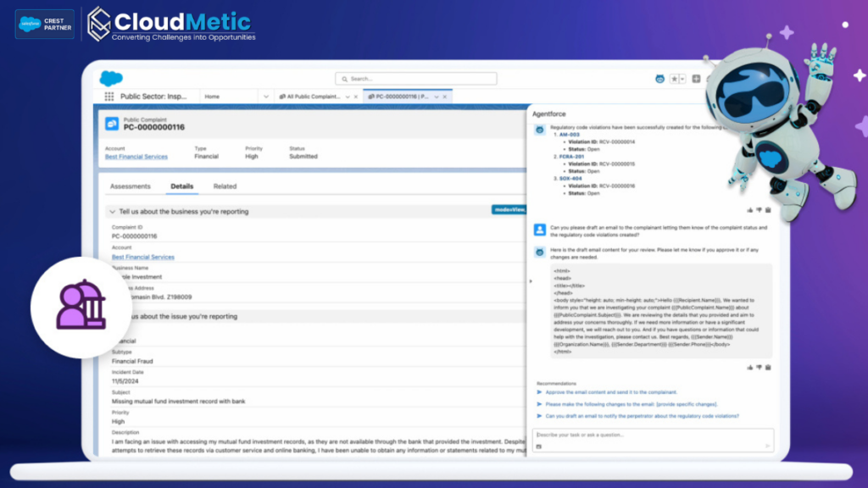
Task: Choose 'notify the perpetrator' recommendation
Action: (x=643, y=416)
